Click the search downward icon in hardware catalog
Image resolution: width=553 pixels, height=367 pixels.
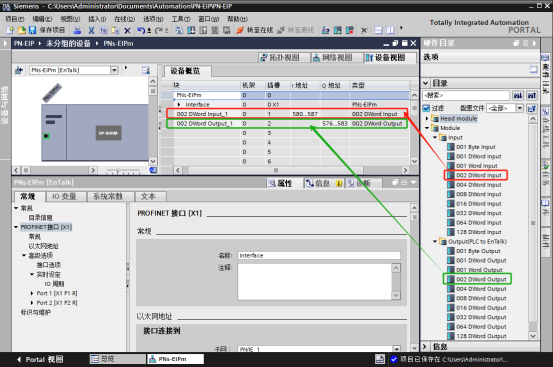pos(518,96)
